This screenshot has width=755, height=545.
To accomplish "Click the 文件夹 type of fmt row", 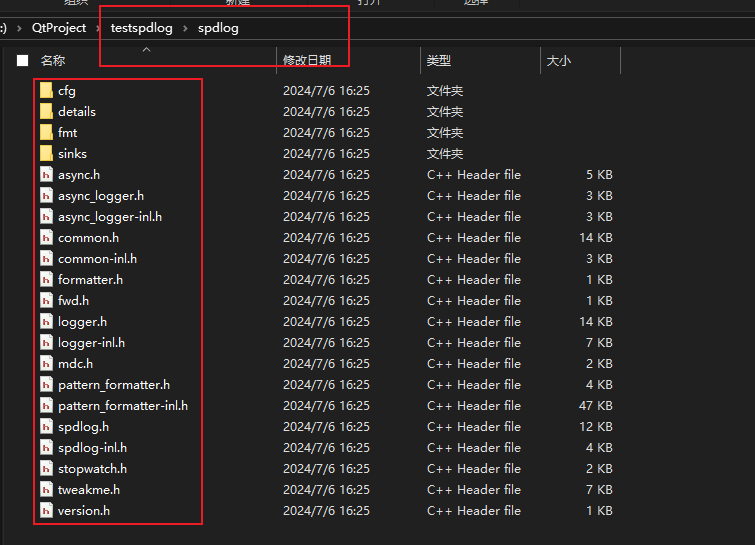I will (445, 133).
